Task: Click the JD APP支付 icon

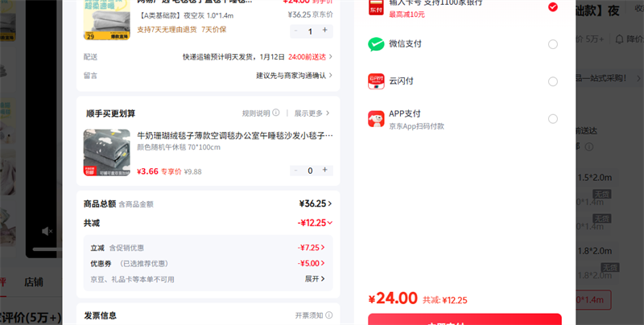Action: click(x=377, y=119)
